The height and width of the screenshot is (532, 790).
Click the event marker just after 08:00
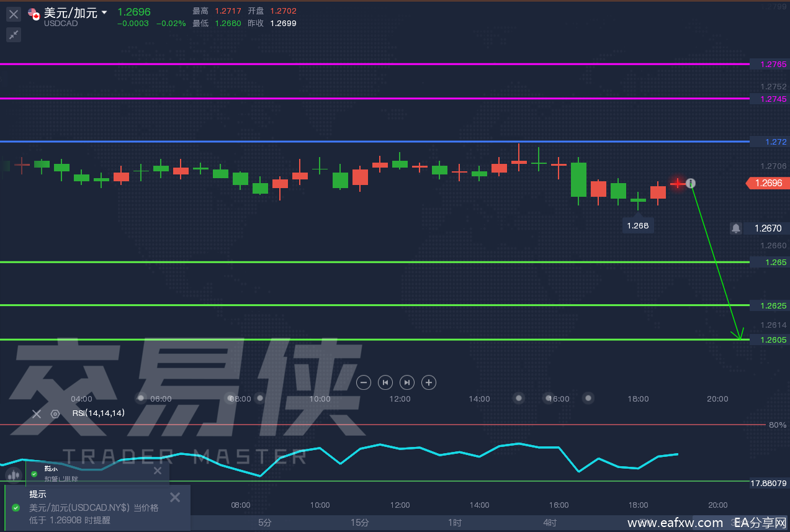point(259,398)
